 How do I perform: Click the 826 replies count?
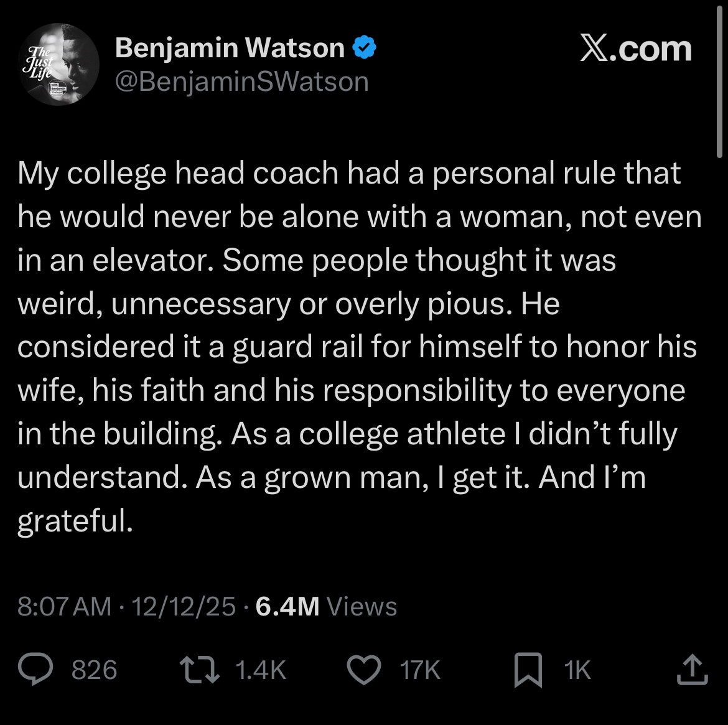[95, 670]
